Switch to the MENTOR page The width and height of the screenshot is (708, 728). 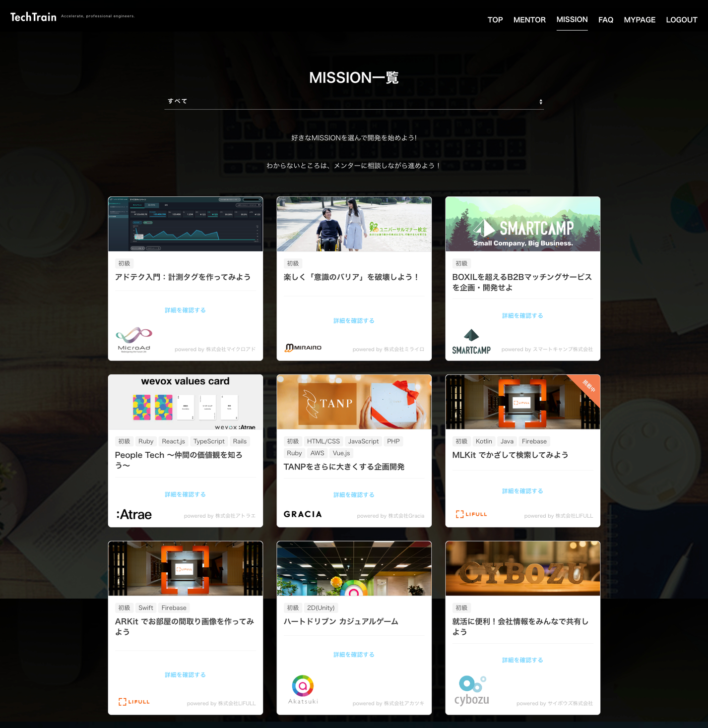pos(529,20)
